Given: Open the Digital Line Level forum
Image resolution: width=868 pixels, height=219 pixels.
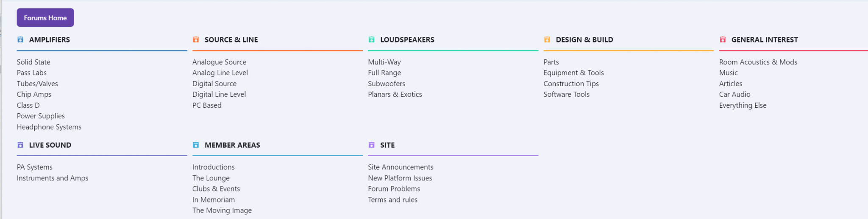Looking at the screenshot, I should 219,94.
